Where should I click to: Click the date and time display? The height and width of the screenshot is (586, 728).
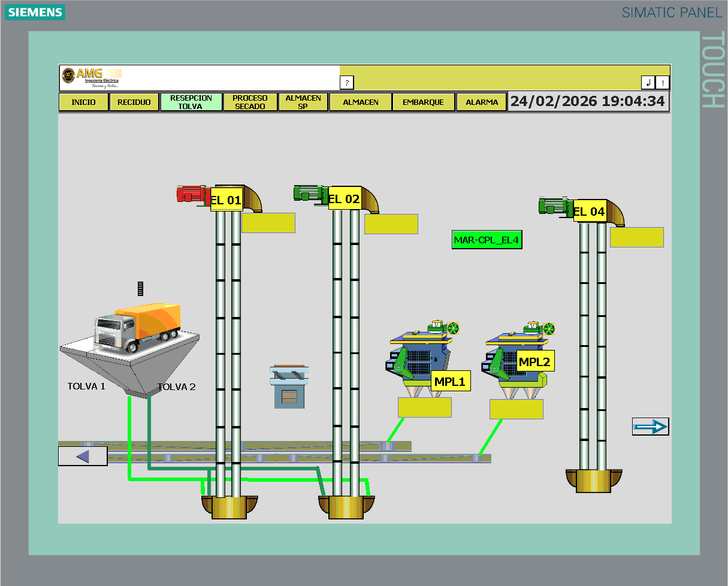point(589,101)
